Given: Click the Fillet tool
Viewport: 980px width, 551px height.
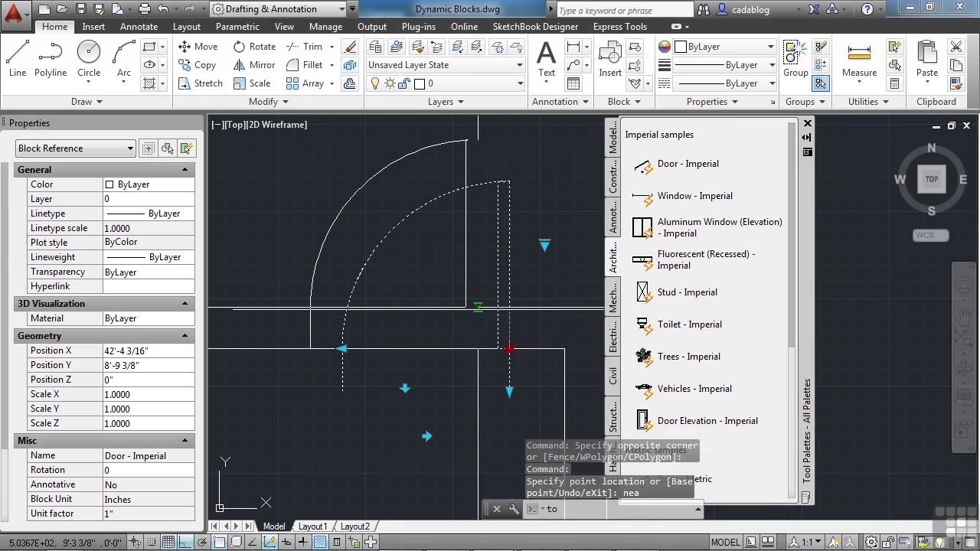Looking at the screenshot, I should tap(305, 65).
